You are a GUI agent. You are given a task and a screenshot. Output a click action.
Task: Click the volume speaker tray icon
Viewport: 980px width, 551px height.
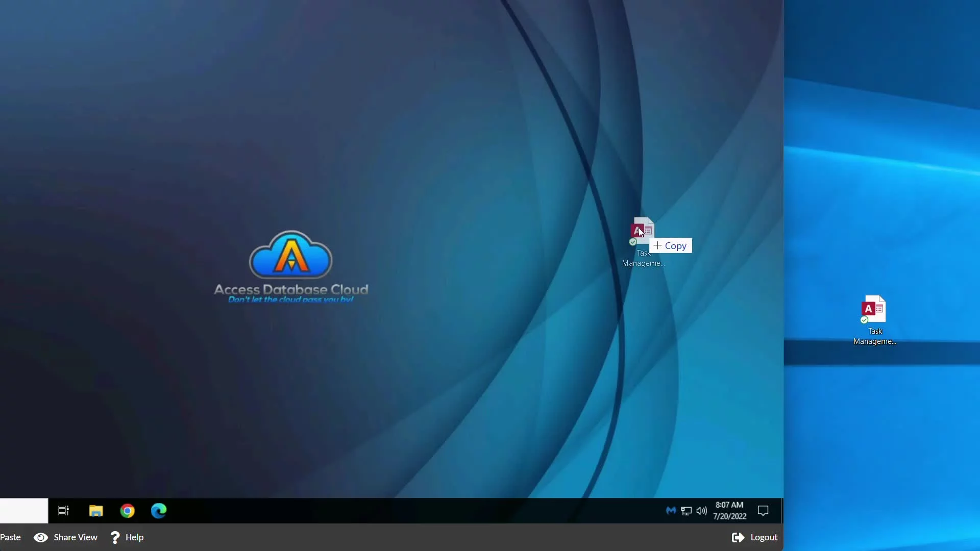[702, 511]
